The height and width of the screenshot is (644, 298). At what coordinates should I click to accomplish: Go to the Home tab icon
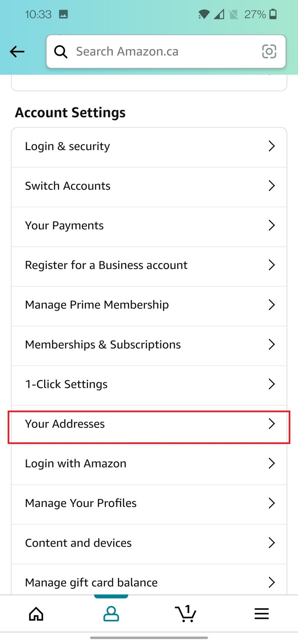coord(36,614)
